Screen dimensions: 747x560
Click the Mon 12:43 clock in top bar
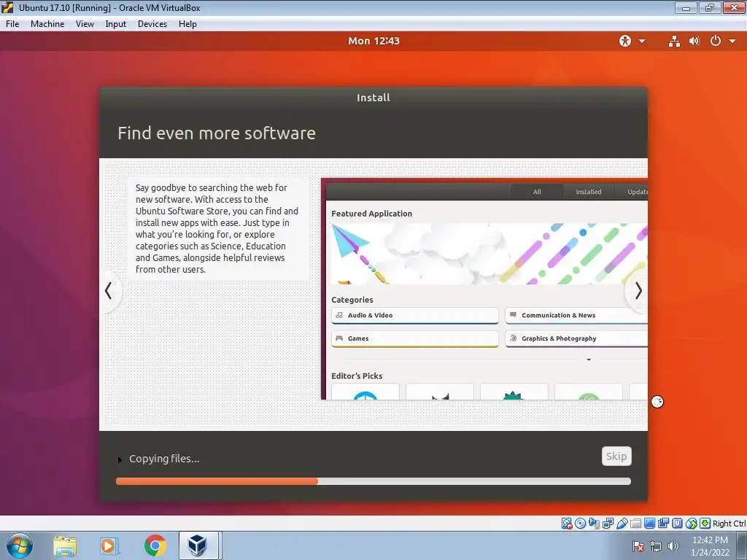373,41
